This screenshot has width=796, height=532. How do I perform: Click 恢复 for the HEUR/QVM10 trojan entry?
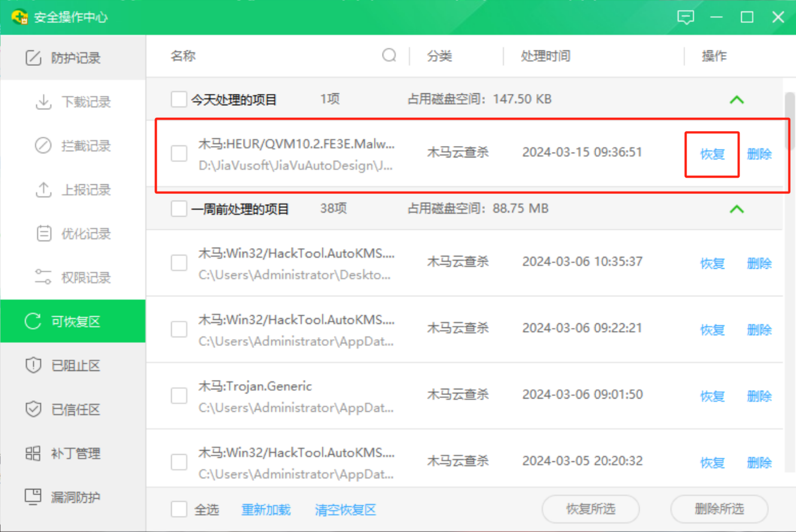click(x=712, y=154)
